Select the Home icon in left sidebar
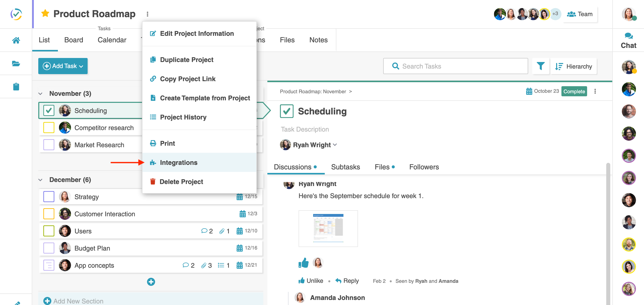 pos(16,40)
